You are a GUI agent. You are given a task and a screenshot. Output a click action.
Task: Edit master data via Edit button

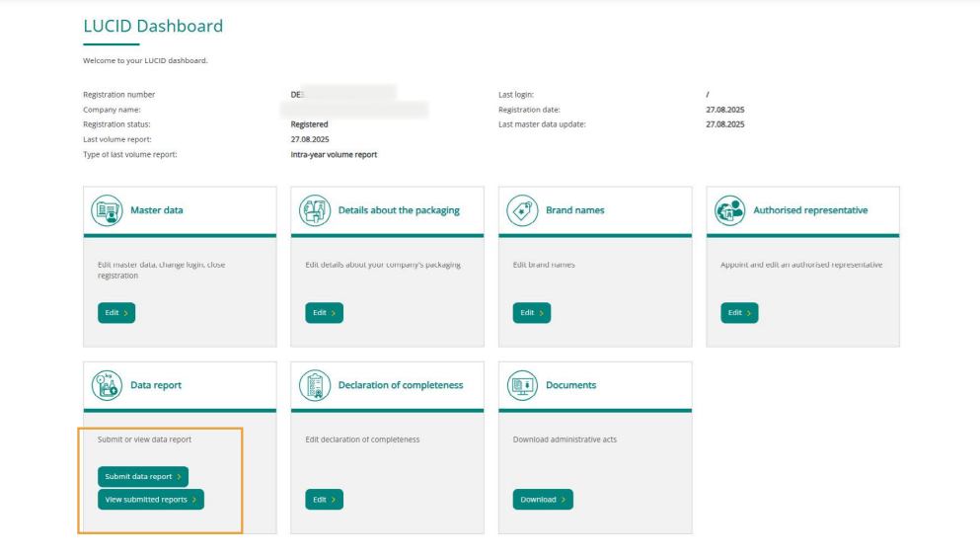(116, 313)
